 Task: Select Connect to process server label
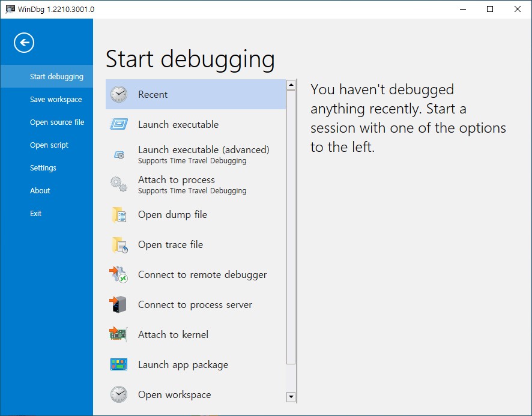(195, 305)
